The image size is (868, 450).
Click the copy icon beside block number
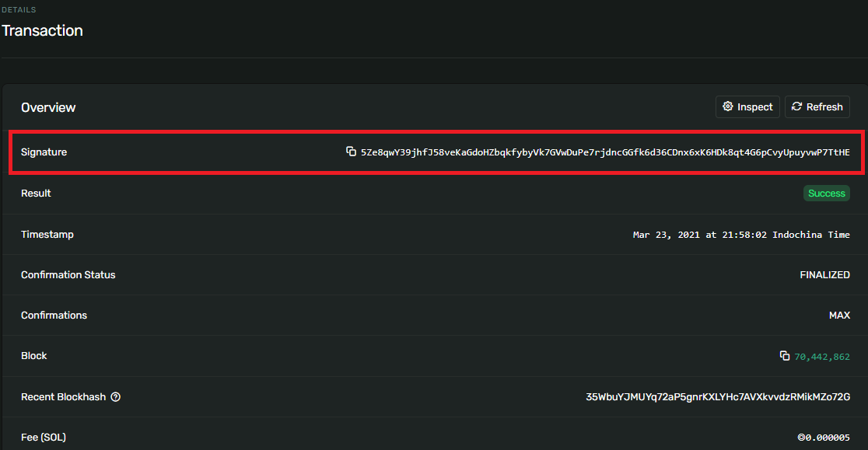pyautogui.click(x=785, y=356)
